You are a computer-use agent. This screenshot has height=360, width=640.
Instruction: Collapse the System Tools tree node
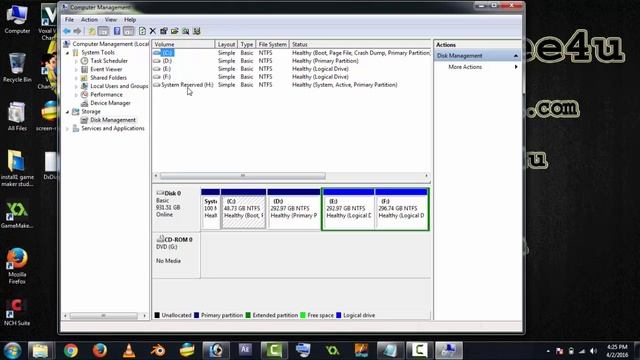pos(67,53)
